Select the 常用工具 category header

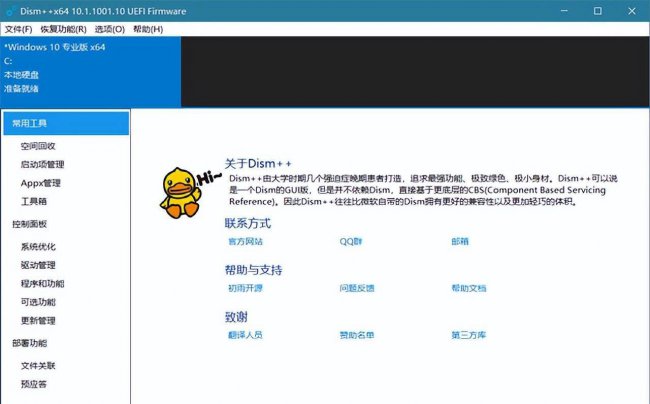66,123
